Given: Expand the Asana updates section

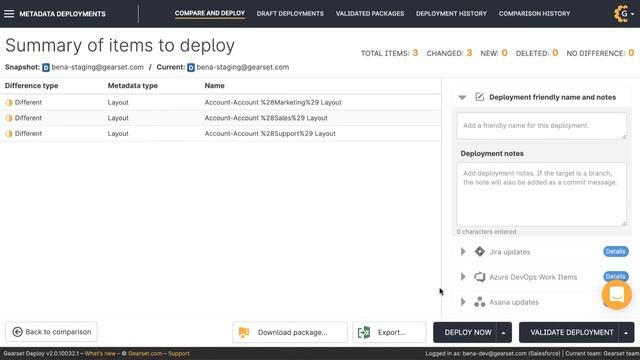Looking at the screenshot, I should (x=463, y=302).
